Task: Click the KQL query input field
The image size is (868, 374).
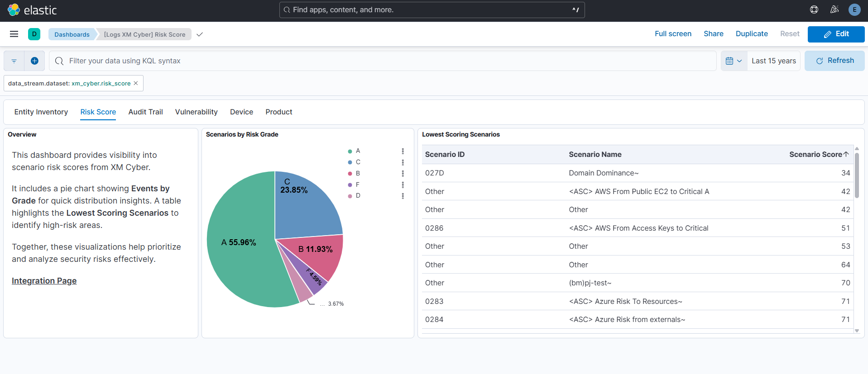Action: 383,61
